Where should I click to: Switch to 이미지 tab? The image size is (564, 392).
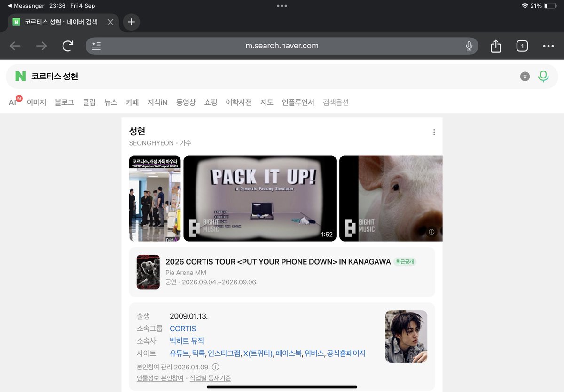pos(36,102)
